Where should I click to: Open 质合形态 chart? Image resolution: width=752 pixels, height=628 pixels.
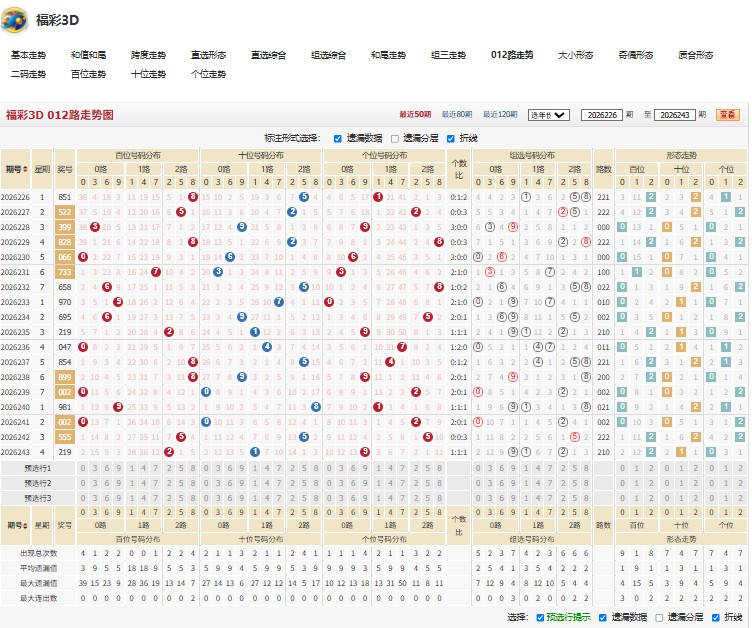tap(695, 55)
